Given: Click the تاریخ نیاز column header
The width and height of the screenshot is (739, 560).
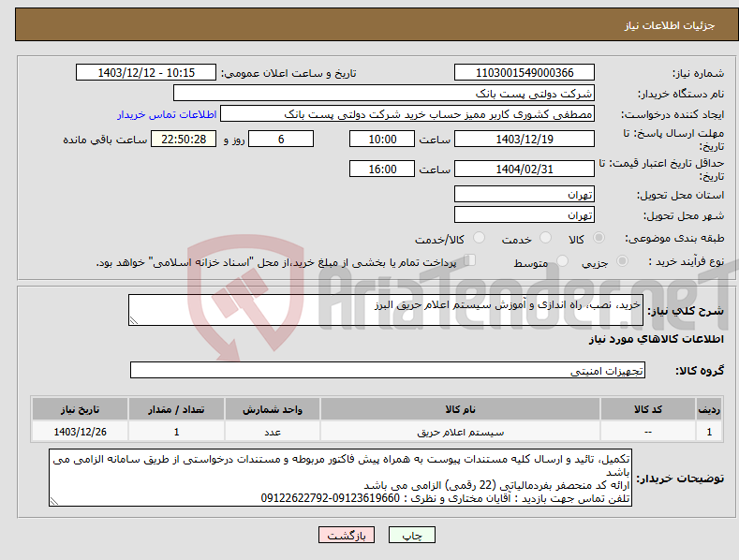Looking at the screenshot, I should point(81,409).
